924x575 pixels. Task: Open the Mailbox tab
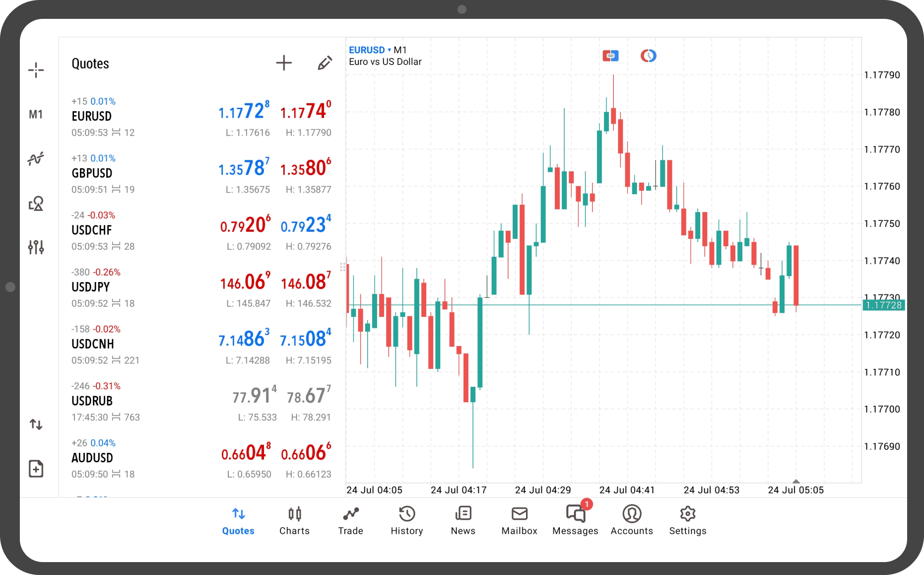519,520
